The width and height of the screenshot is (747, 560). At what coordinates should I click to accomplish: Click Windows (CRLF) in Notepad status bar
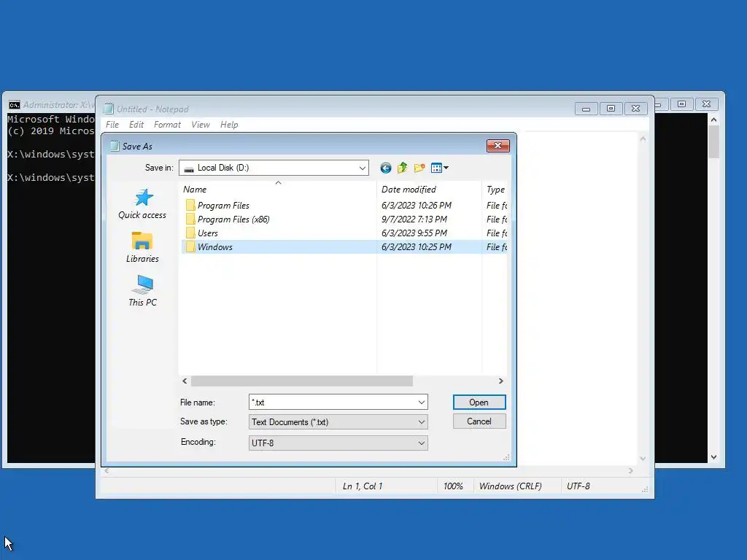click(x=510, y=486)
